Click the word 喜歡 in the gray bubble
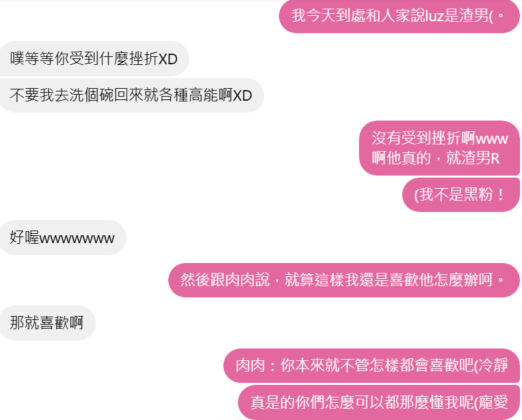Viewport: 522px width, 420px height. (x=54, y=323)
